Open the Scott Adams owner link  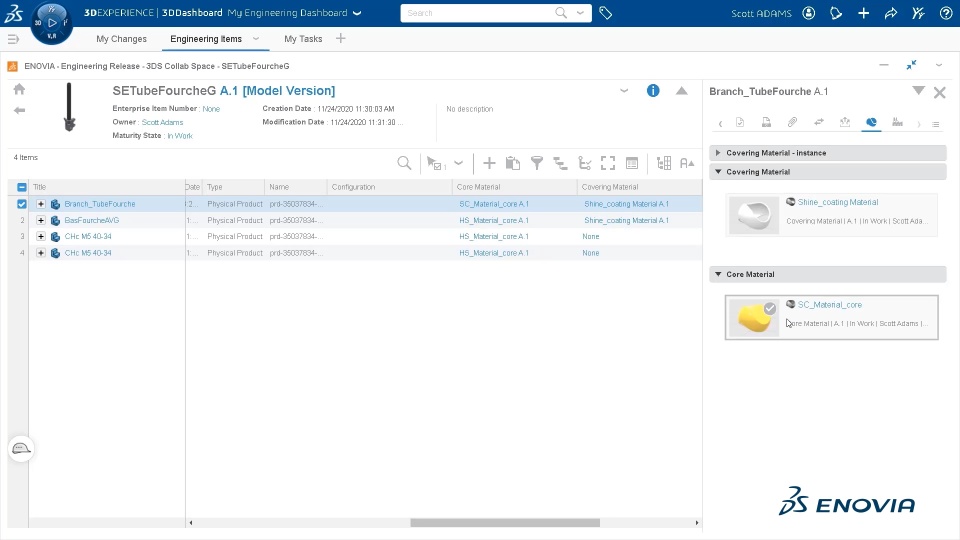click(162, 122)
